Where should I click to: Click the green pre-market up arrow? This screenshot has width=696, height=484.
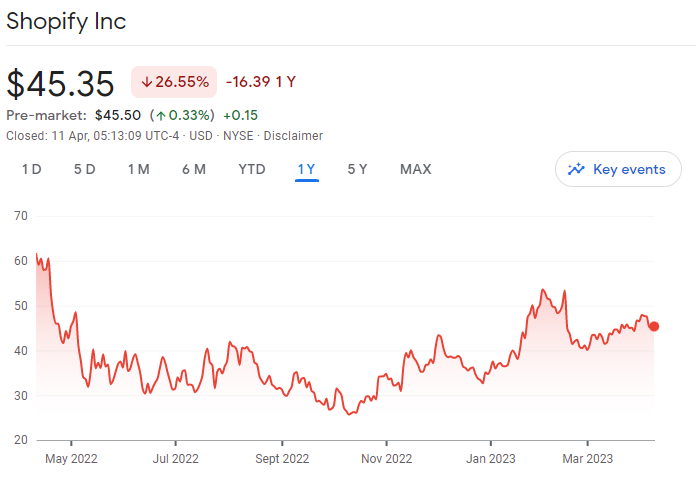(x=161, y=116)
